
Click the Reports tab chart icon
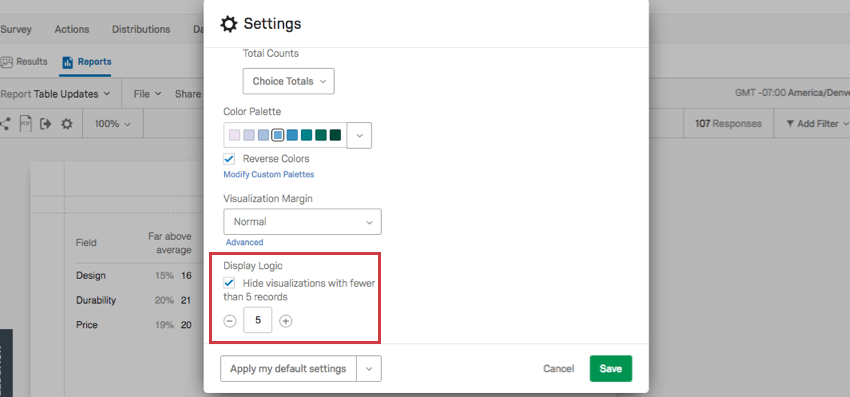click(x=68, y=62)
